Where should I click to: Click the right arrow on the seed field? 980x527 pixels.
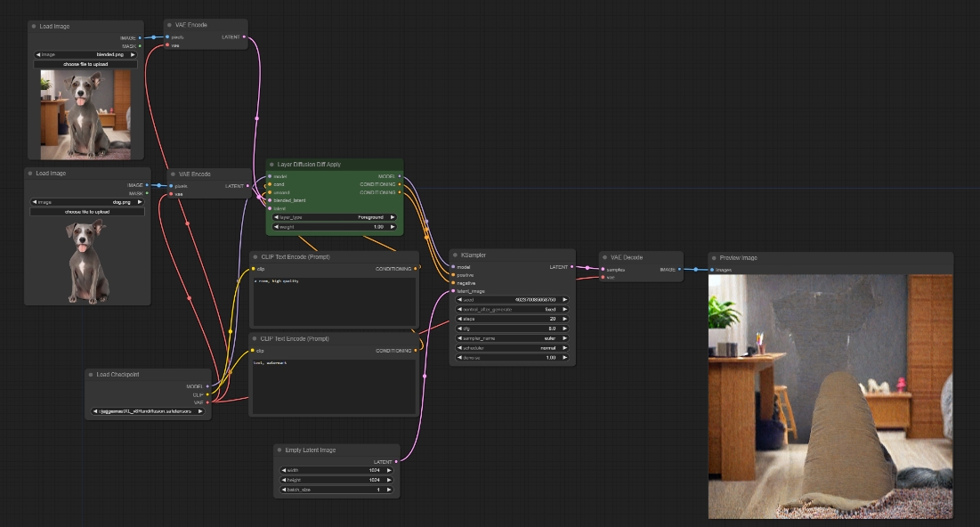pos(565,299)
